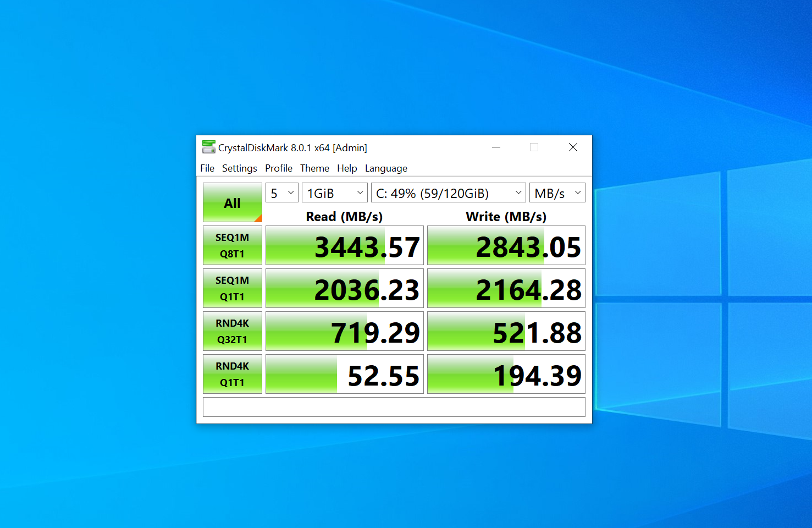
Task: Start the RND4K Q1T1 test
Action: point(232,374)
